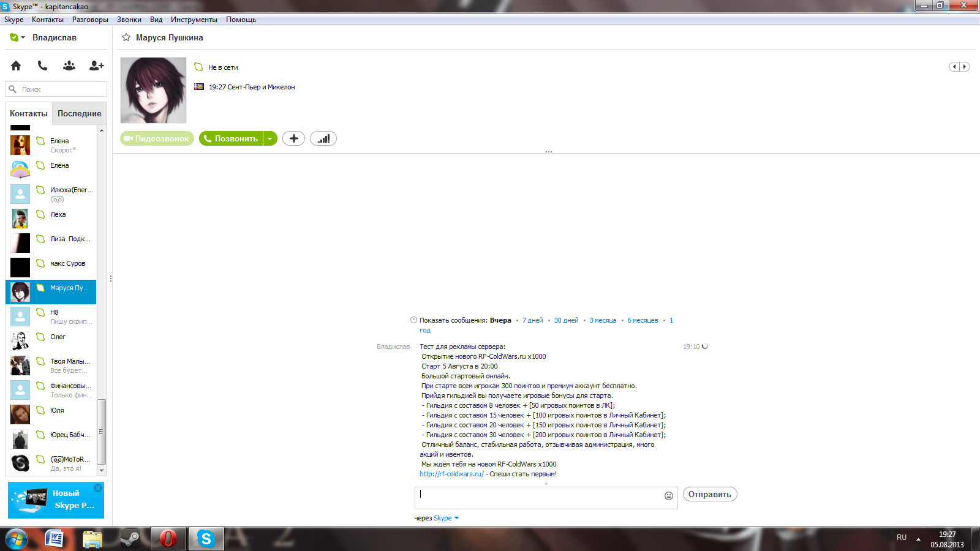Close the Новый Skype promo banner
This screenshot has height=551, width=980.
pos(98,488)
